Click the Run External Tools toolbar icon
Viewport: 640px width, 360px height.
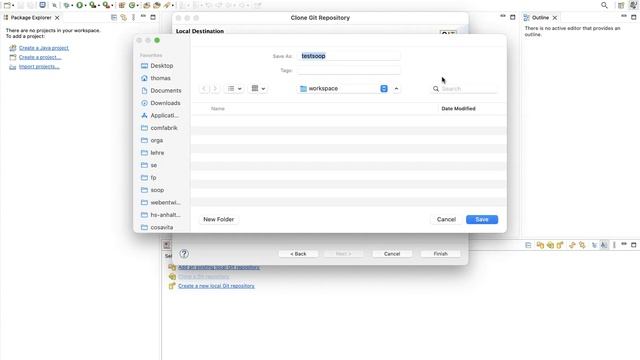106,5
